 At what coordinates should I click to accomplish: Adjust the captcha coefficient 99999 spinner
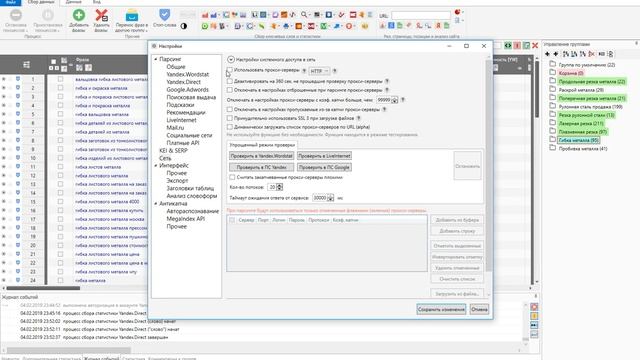coord(395,100)
